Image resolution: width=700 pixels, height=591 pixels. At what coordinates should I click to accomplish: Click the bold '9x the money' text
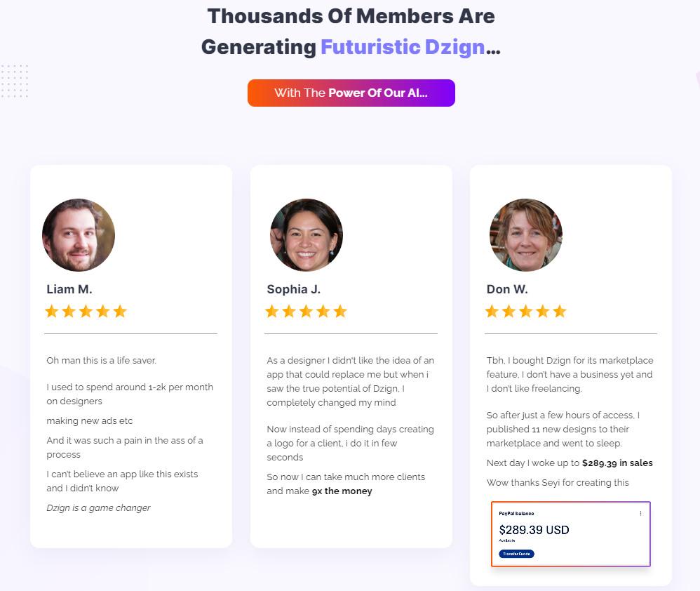pyautogui.click(x=342, y=491)
